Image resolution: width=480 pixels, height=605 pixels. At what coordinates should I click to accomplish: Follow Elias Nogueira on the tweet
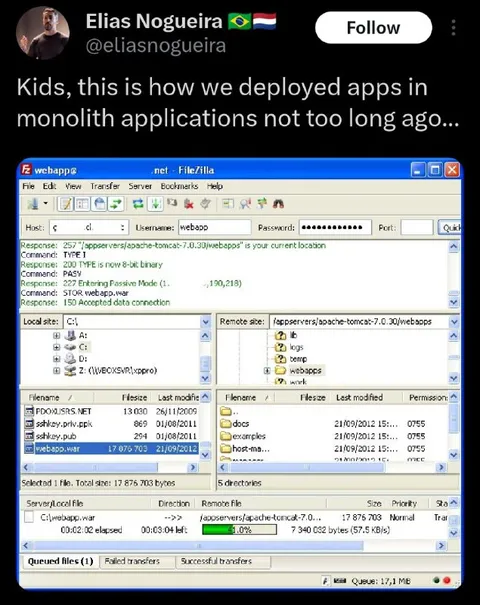[373, 27]
